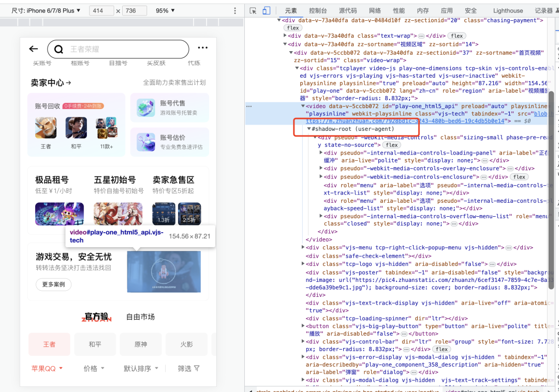559x392 pixels.
Task: Switch to the 控制台 tab
Action: (318, 11)
